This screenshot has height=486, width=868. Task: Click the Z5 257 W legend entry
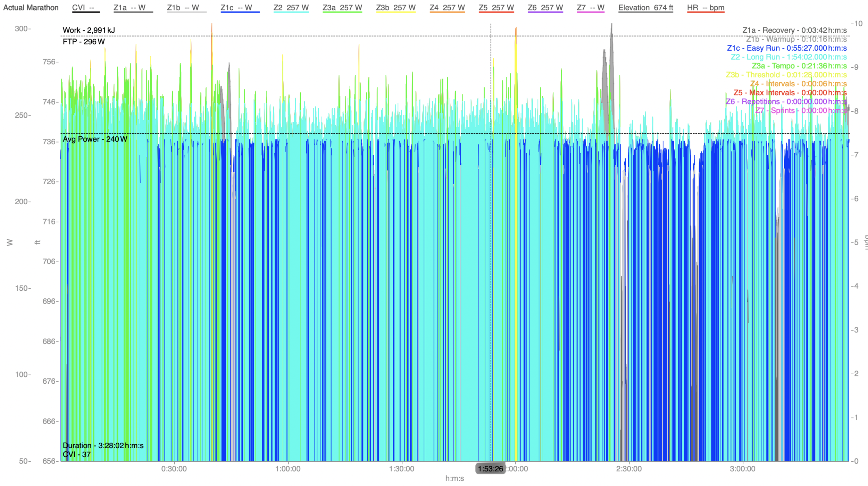[496, 8]
